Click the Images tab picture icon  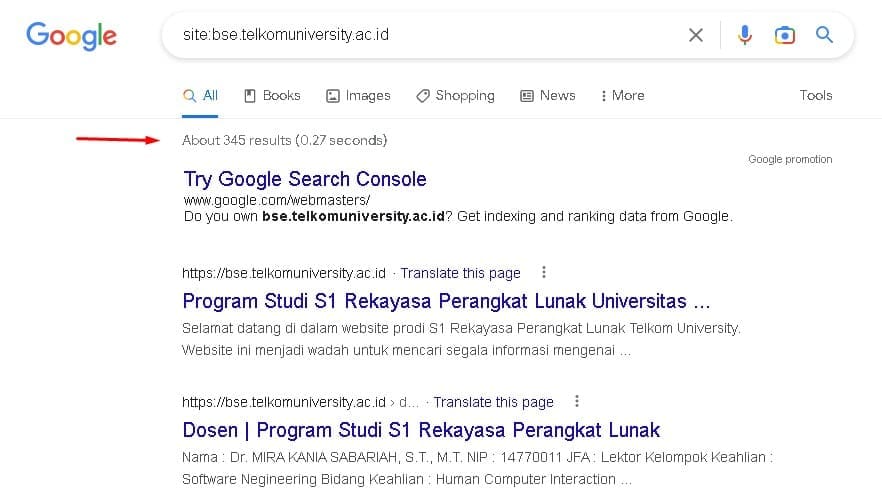[332, 96]
